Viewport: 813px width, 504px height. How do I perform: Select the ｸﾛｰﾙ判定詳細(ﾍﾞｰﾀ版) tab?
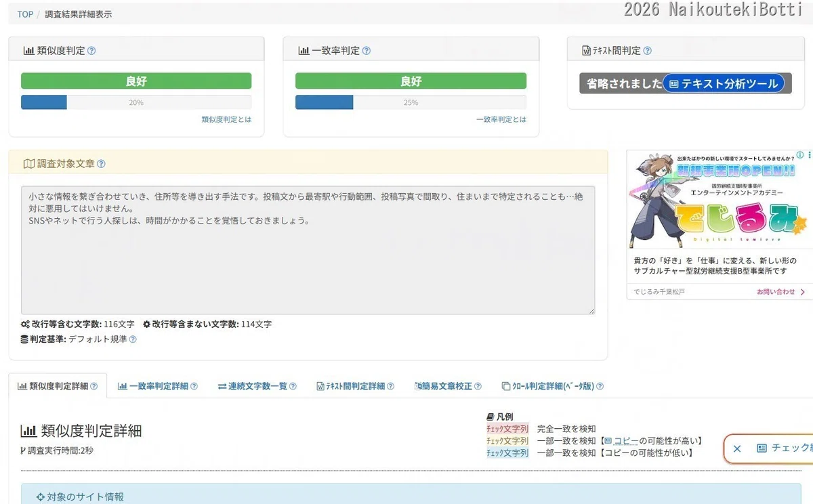[553, 387]
